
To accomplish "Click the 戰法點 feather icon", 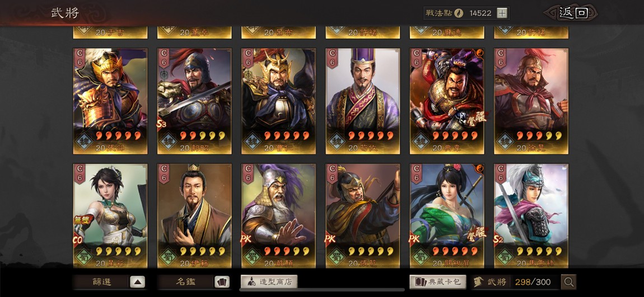I will point(459,13).
